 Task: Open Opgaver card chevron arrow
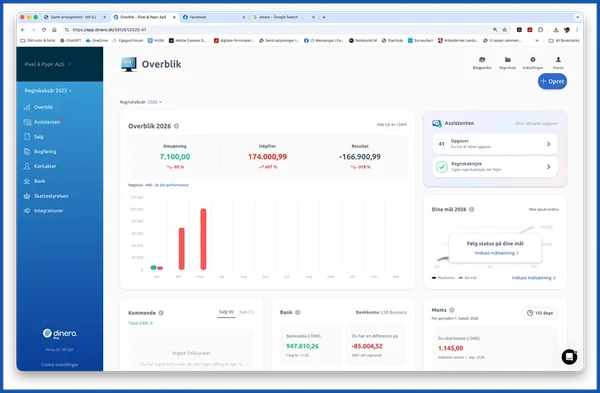coord(548,144)
